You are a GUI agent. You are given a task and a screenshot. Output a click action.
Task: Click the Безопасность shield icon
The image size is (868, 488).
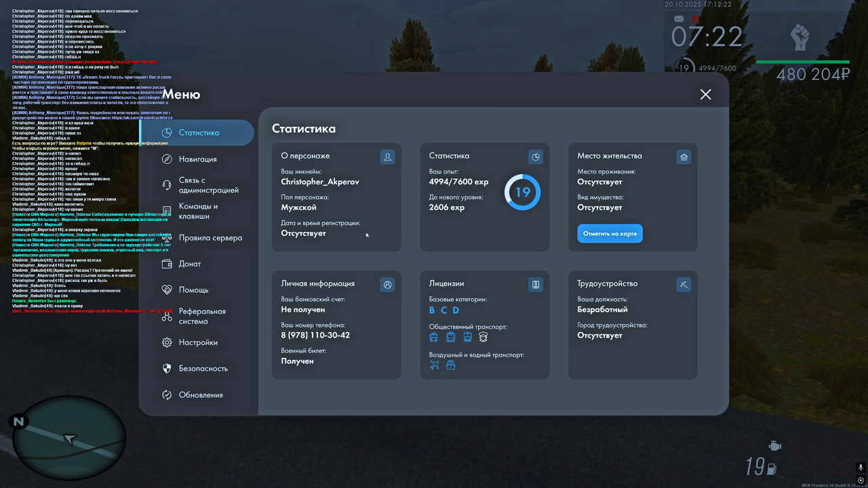(x=167, y=369)
